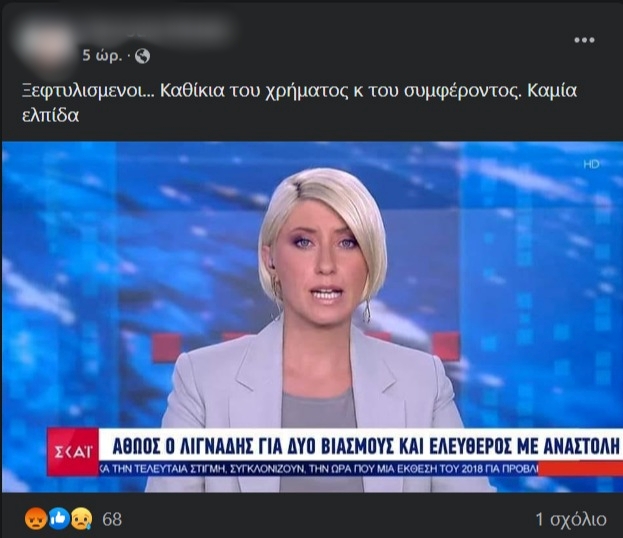Click the word "ελπίδα" in the post

(x=50, y=115)
